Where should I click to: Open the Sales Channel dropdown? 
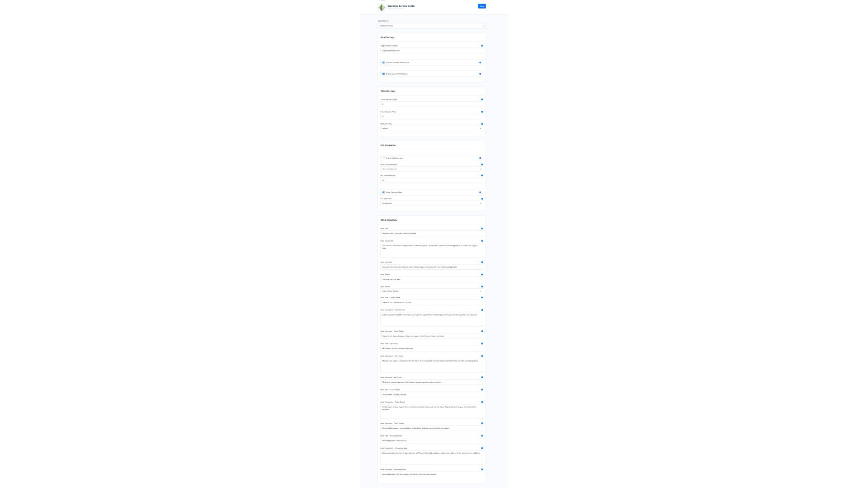click(x=432, y=26)
